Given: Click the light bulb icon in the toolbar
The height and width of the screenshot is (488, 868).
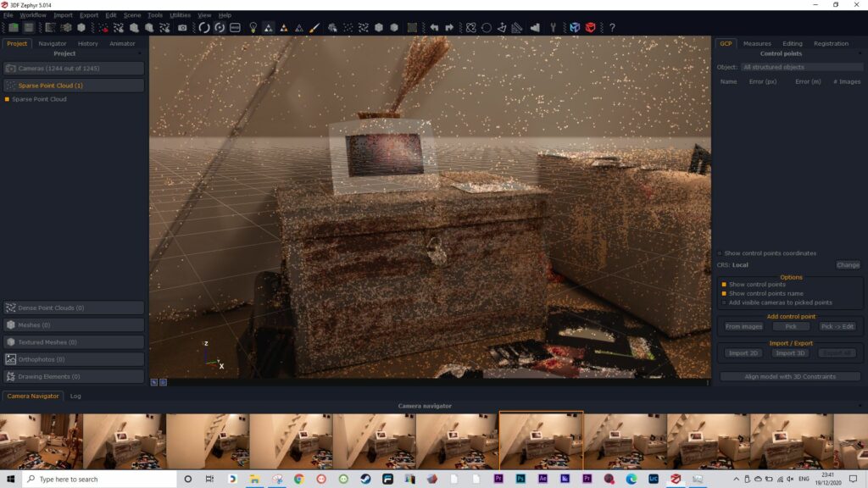Looking at the screenshot, I should coord(253,28).
